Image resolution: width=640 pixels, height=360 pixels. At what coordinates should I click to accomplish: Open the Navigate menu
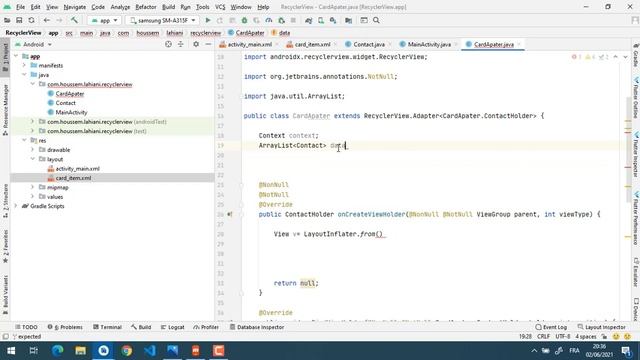point(75,7)
